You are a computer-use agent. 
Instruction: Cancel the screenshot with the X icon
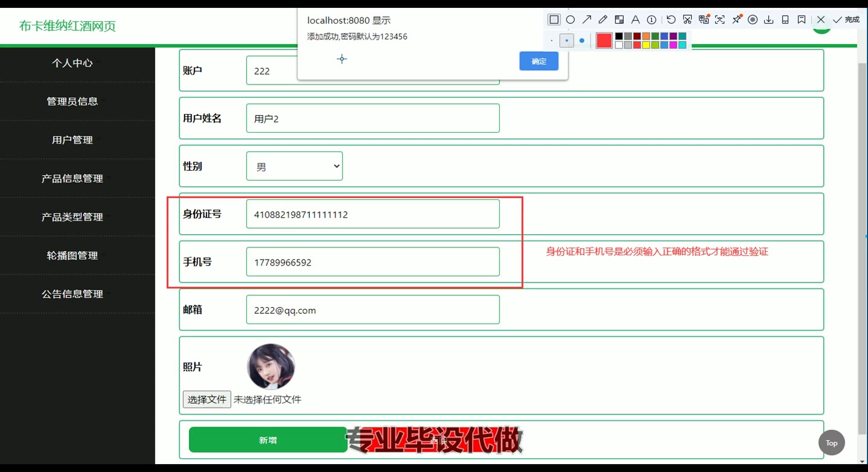(x=821, y=19)
